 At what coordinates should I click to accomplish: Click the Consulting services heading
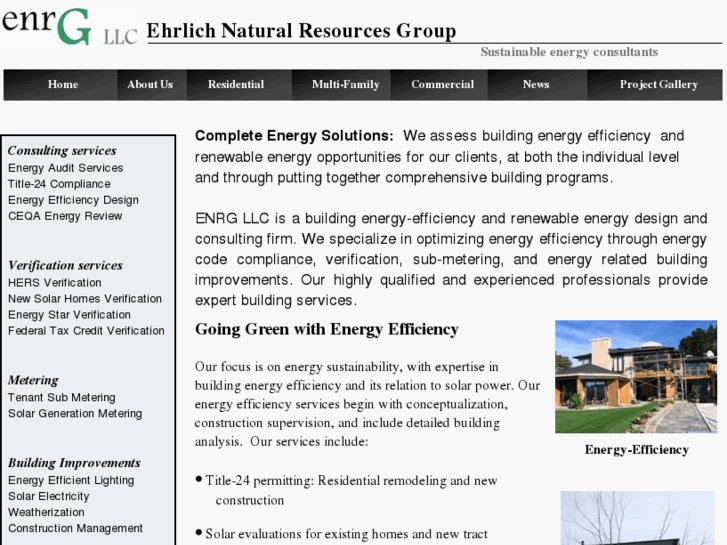[62, 151]
